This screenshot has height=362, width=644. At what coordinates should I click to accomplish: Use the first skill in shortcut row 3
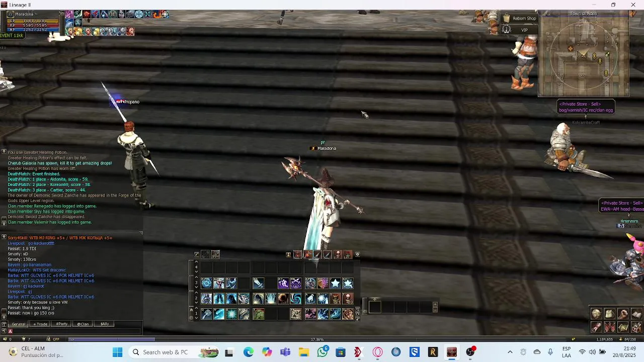[x=207, y=283]
